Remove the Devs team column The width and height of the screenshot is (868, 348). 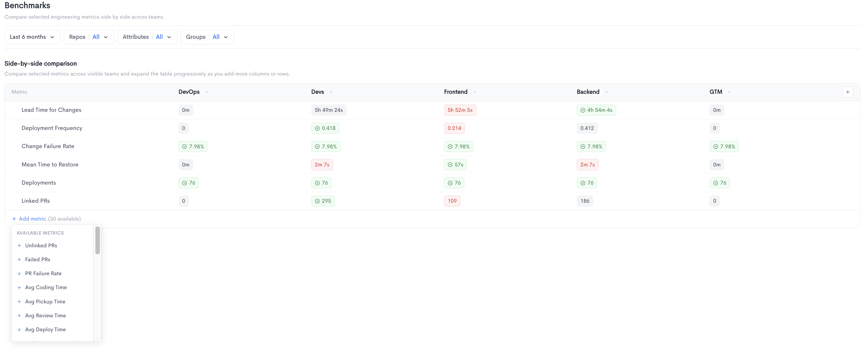[331, 92]
